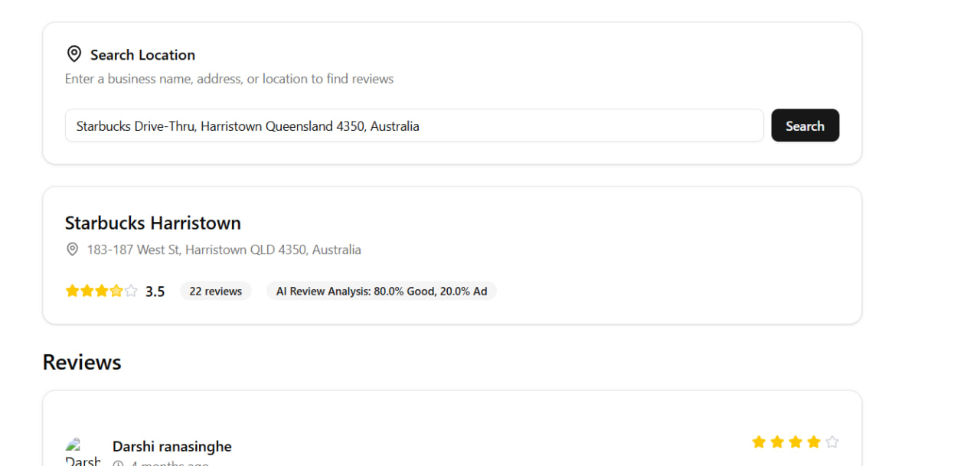The width and height of the screenshot is (980, 466).
Task: Click reviewer name Darshi ranasinghe
Action: [172, 446]
